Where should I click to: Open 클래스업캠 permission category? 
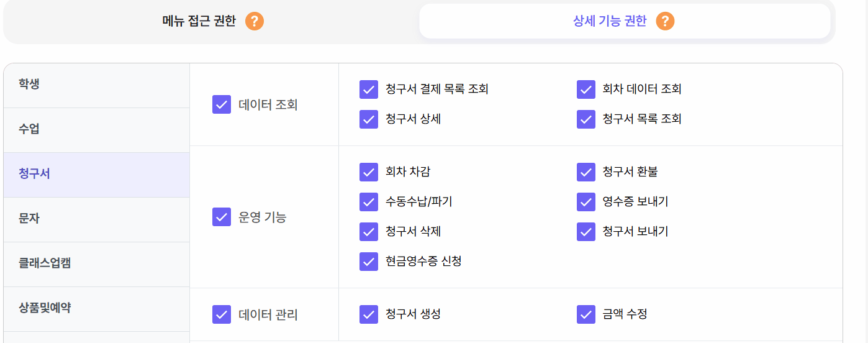[x=45, y=263]
